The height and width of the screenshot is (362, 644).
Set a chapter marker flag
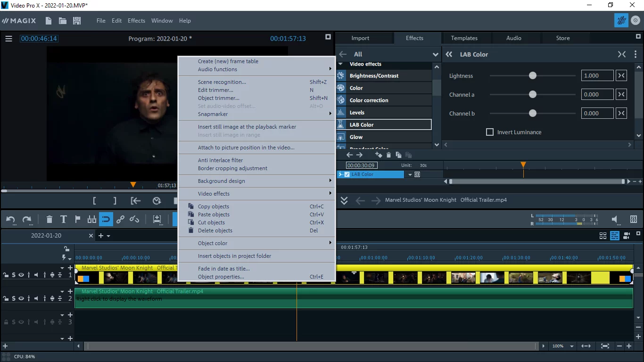(x=78, y=219)
